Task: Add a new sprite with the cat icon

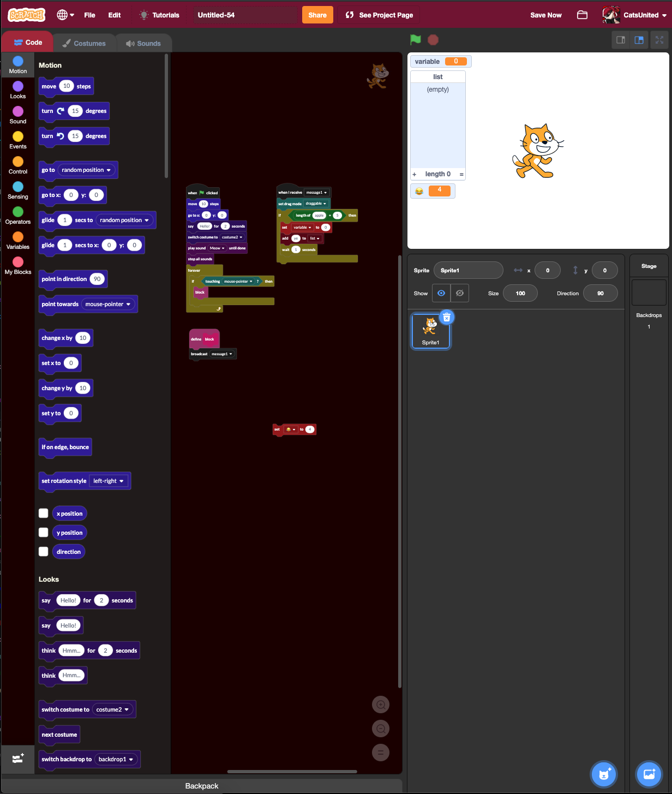Action: coord(603,774)
